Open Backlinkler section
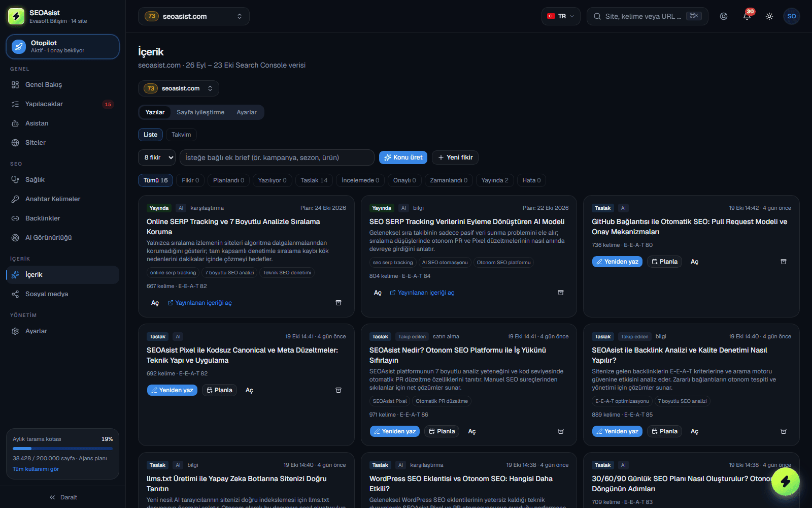The height and width of the screenshot is (508, 812). pyautogui.click(x=62, y=218)
